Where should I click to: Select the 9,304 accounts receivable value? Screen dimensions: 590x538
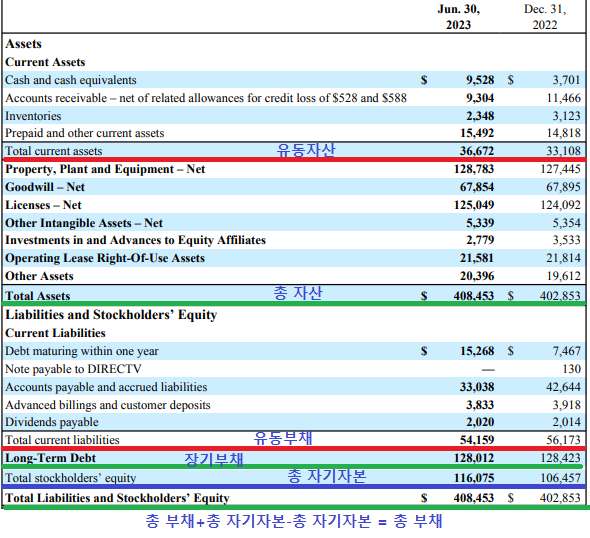(x=480, y=98)
